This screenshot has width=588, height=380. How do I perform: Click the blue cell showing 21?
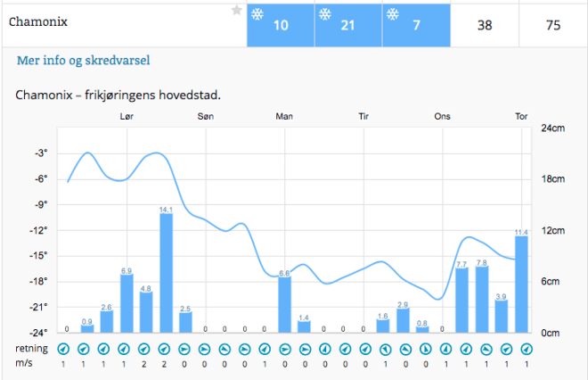point(348,25)
